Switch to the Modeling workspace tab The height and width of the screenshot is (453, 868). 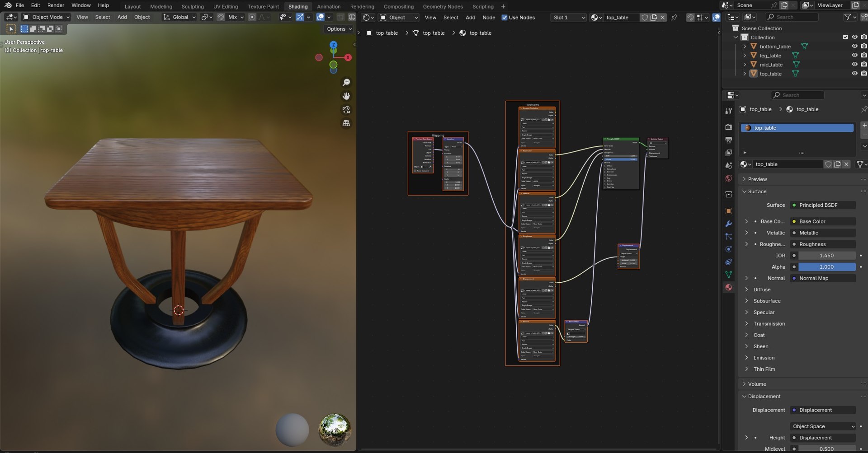pos(161,6)
